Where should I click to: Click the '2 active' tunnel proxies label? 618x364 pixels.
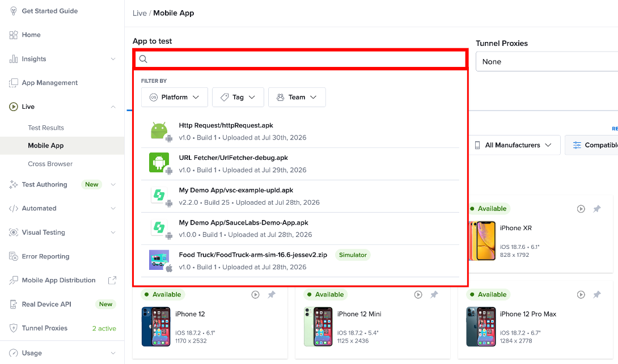click(x=104, y=328)
